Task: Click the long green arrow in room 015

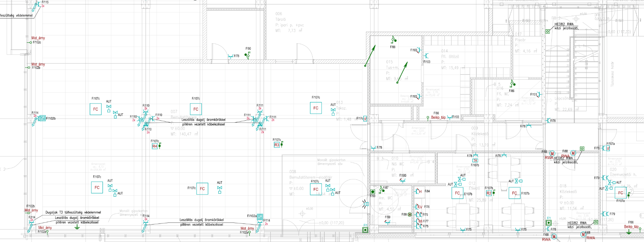Action: point(370,56)
